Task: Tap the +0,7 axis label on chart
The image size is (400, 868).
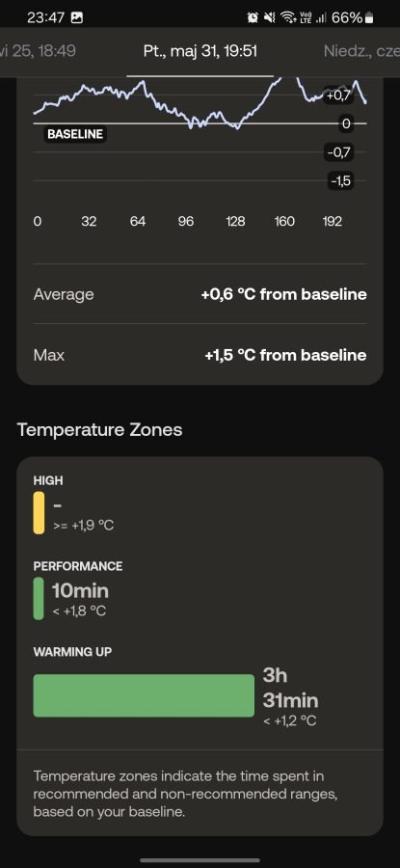Action: coord(339,95)
